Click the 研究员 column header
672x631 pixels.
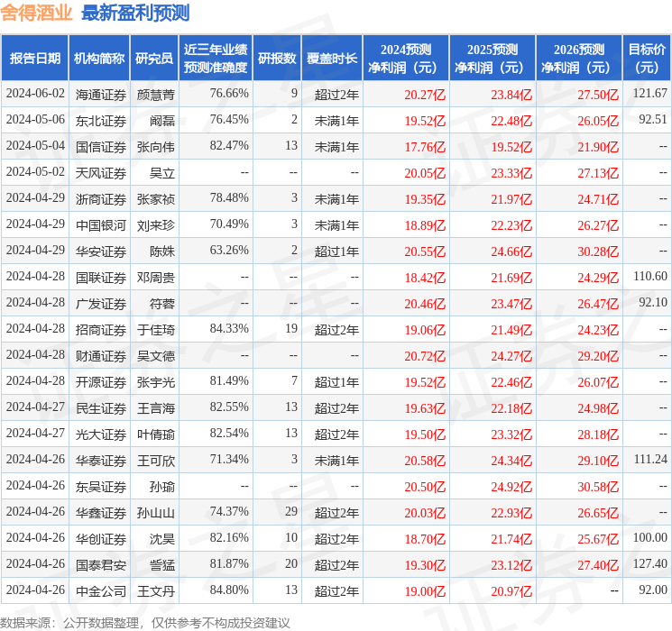(154, 59)
